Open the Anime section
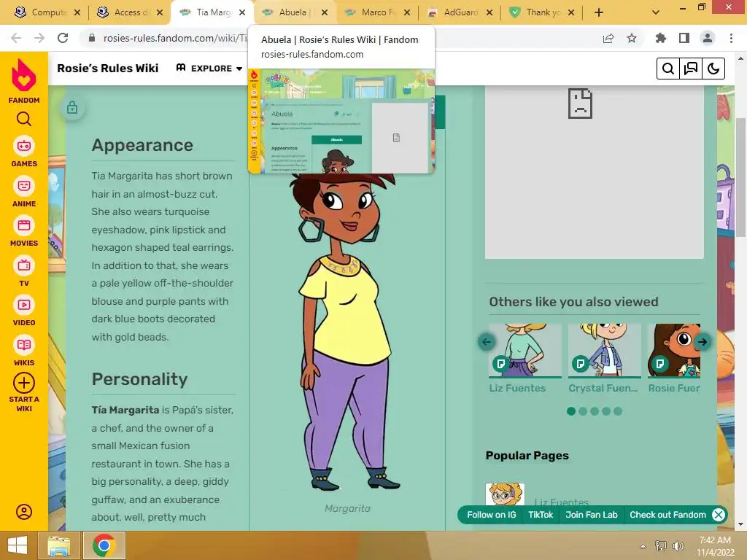Image resolution: width=747 pixels, height=560 pixels. click(x=24, y=192)
